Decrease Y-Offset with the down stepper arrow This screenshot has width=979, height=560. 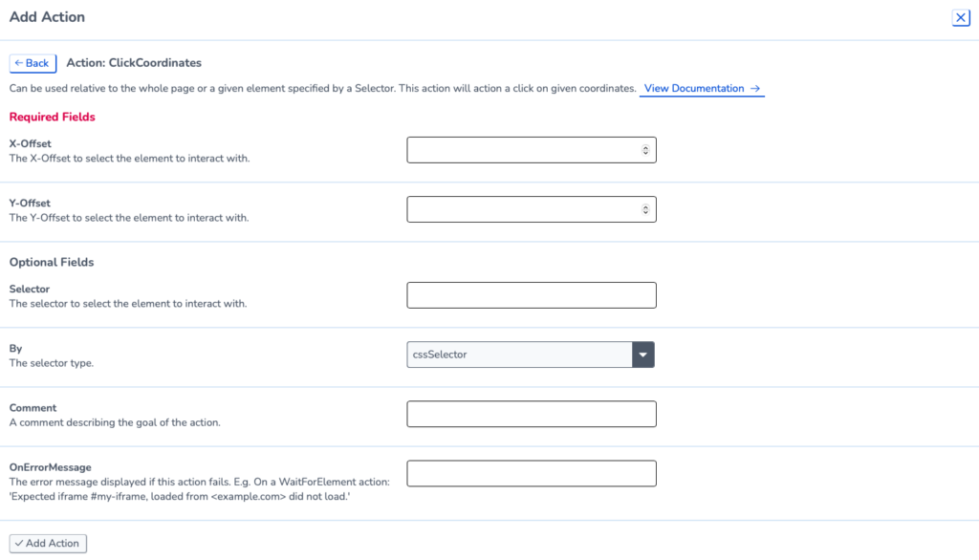(x=645, y=212)
